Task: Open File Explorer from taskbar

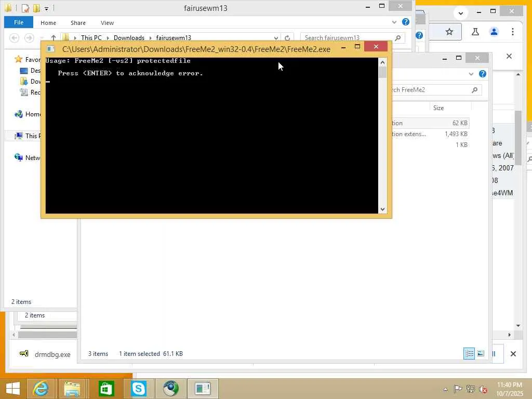Action: tap(72, 389)
